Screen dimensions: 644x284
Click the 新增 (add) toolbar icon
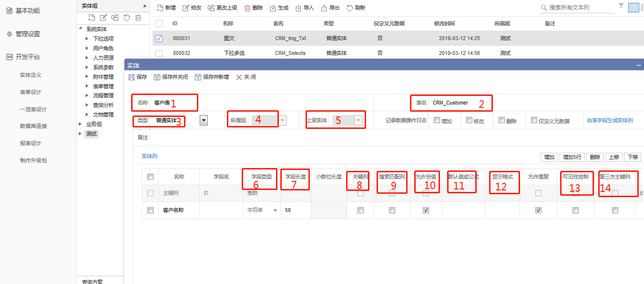[x=160, y=8]
